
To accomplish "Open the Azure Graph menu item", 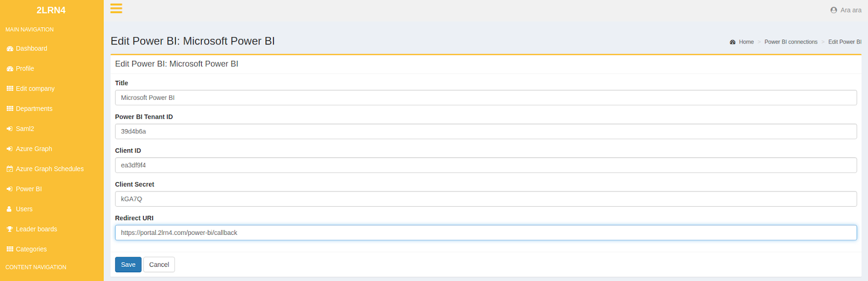I will (x=34, y=149).
